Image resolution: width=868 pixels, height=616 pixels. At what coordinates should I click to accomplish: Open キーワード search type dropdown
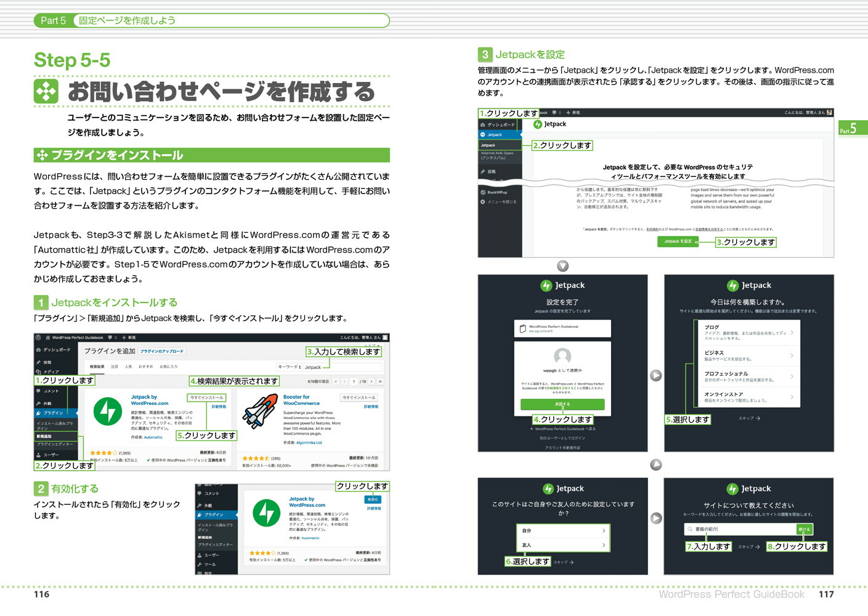click(x=289, y=367)
